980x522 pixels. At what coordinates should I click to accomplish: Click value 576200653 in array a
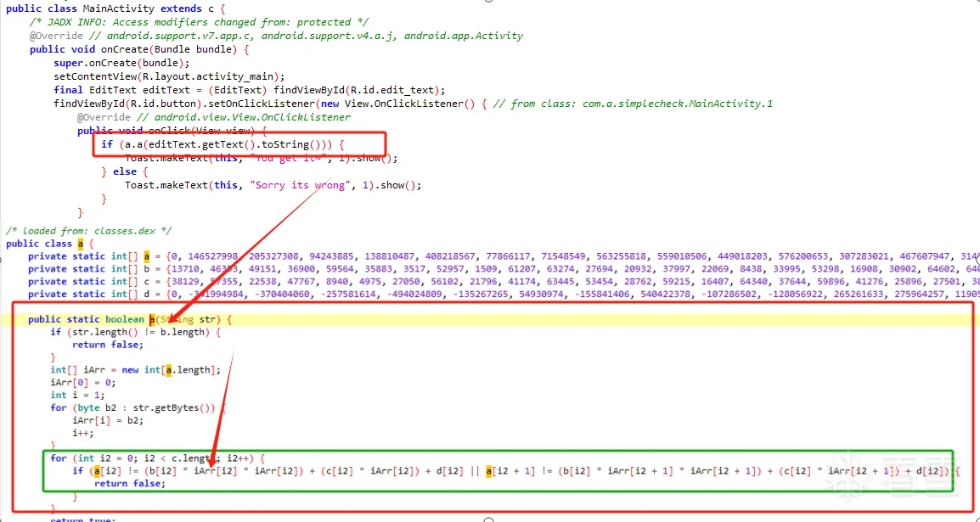(x=802, y=256)
